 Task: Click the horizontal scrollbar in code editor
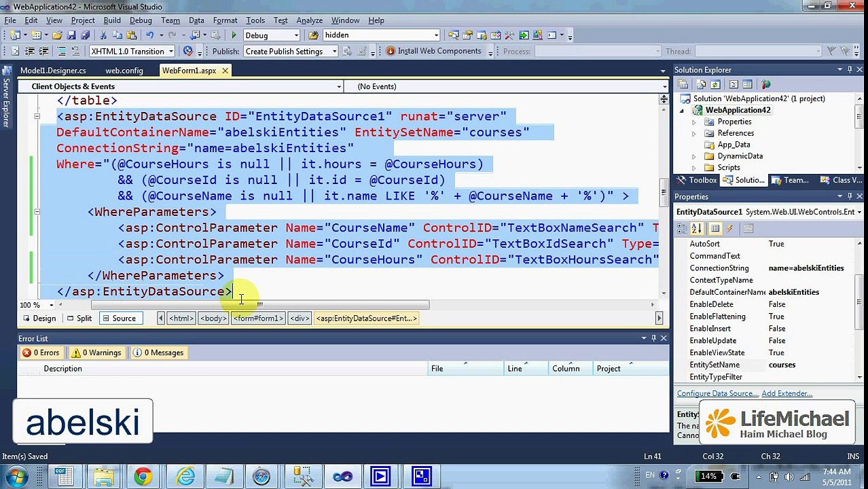pyautogui.click(x=259, y=304)
